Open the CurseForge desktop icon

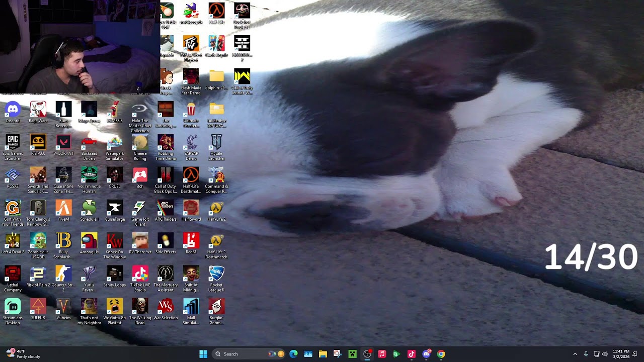(x=114, y=210)
